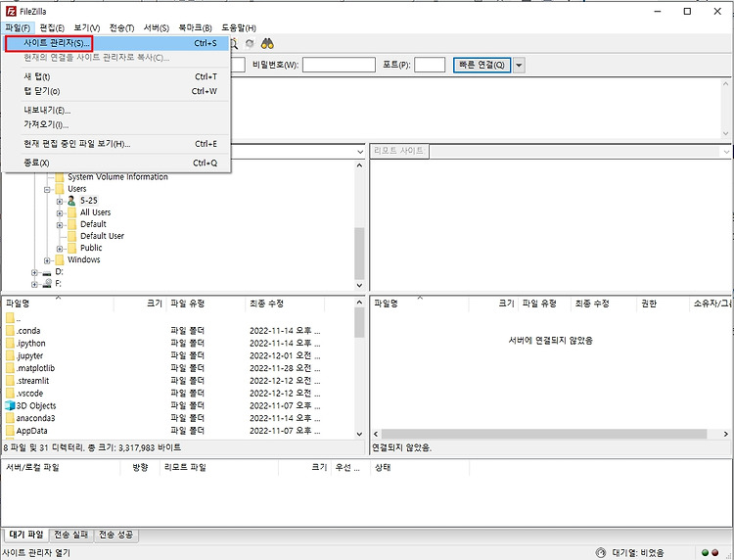Image resolution: width=734 pixels, height=560 pixels.
Task: Click the queue status icon in status bar
Action: tap(601, 553)
